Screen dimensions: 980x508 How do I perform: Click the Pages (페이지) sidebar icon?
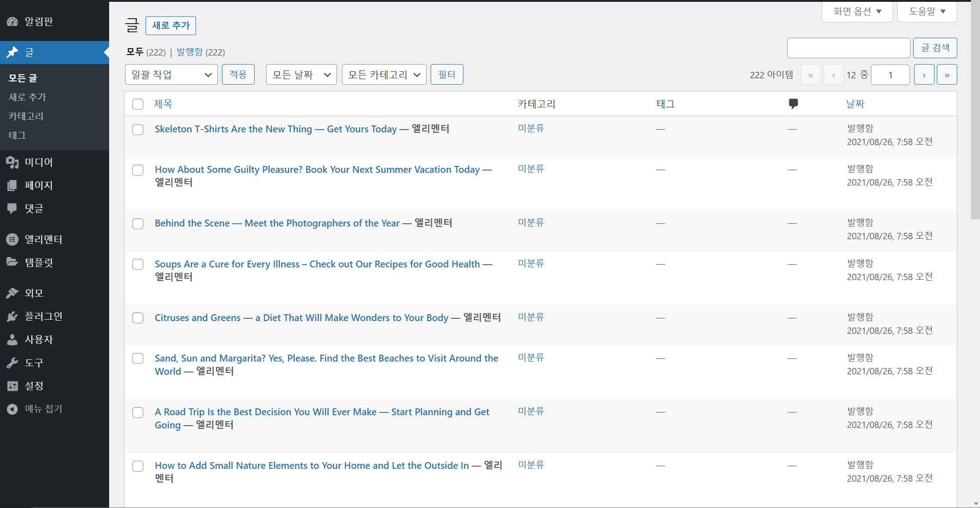12,186
